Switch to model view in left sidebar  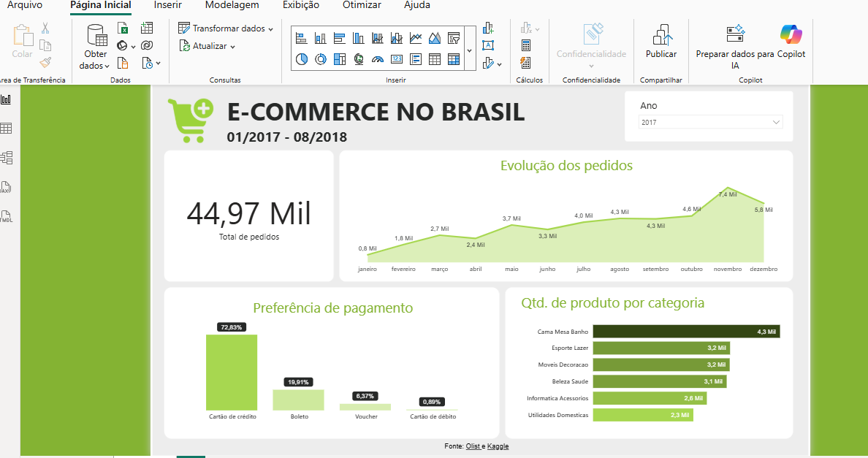point(6,158)
